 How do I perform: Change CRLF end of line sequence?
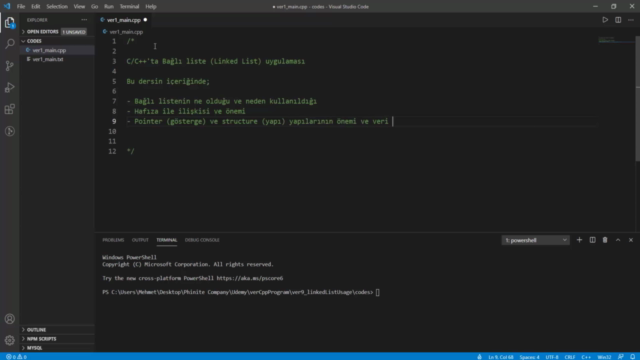pos(570,357)
